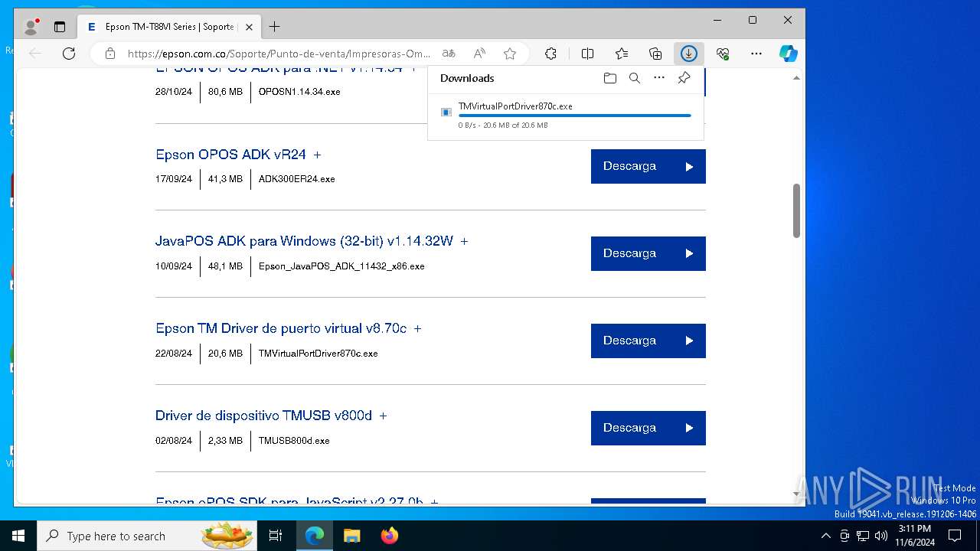Click the page vertical scrollbar thumb
980x551 pixels.
pyautogui.click(x=796, y=210)
